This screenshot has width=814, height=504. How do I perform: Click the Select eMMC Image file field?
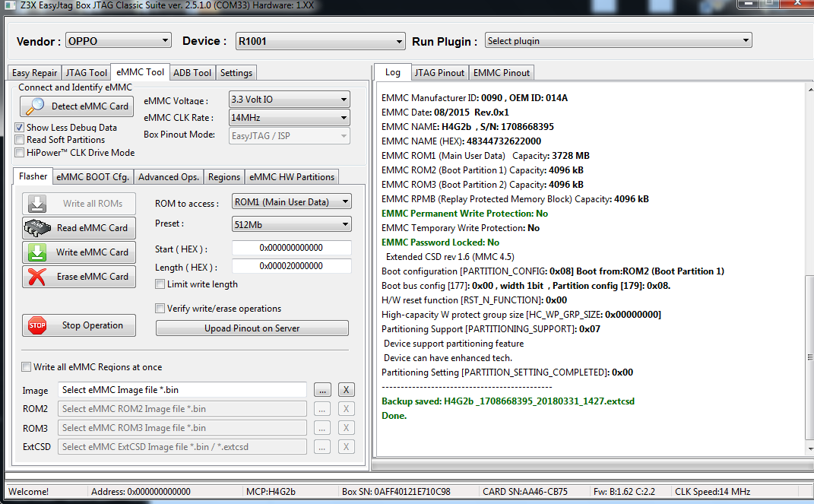point(182,390)
